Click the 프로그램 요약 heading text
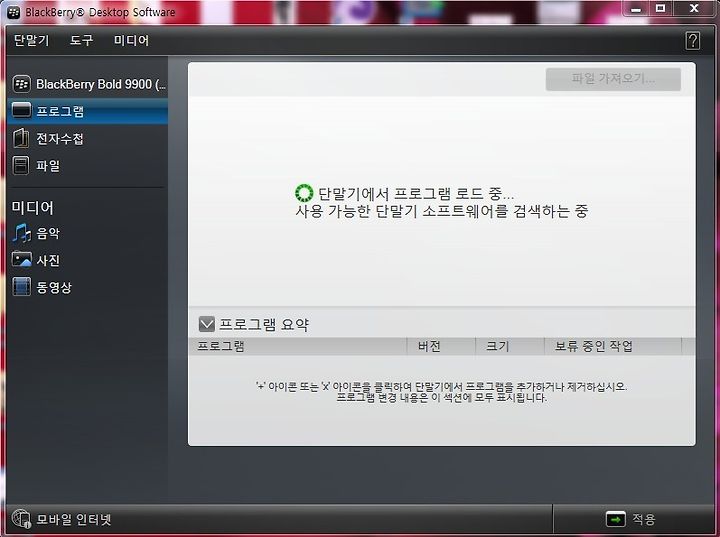Image resolution: width=720 pixels, height=537 pixels. point(264,325)
